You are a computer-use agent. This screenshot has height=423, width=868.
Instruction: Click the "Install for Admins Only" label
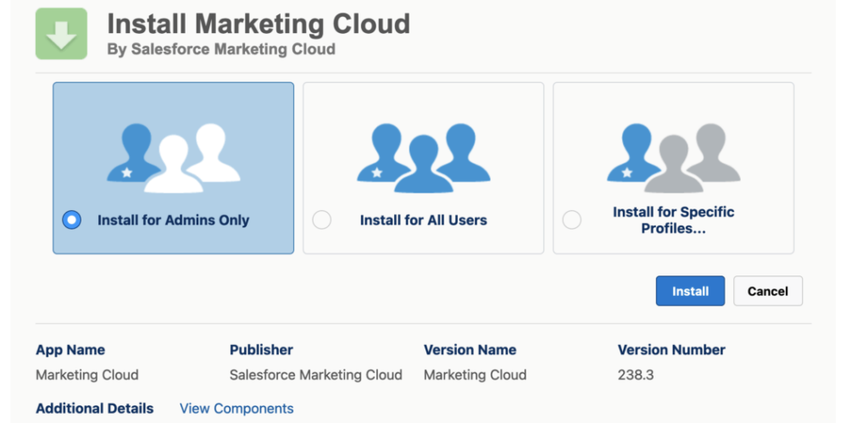(x=173, y=220)
